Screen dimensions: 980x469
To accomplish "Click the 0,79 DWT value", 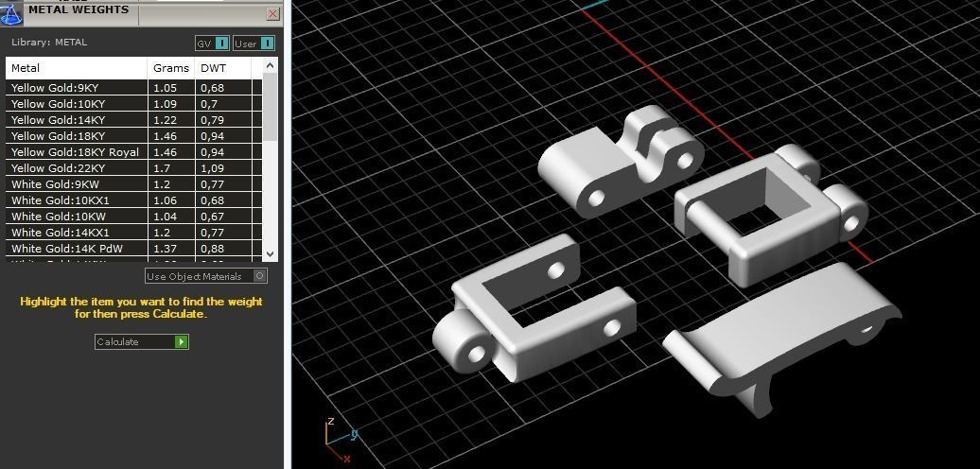I will [212, 120].
